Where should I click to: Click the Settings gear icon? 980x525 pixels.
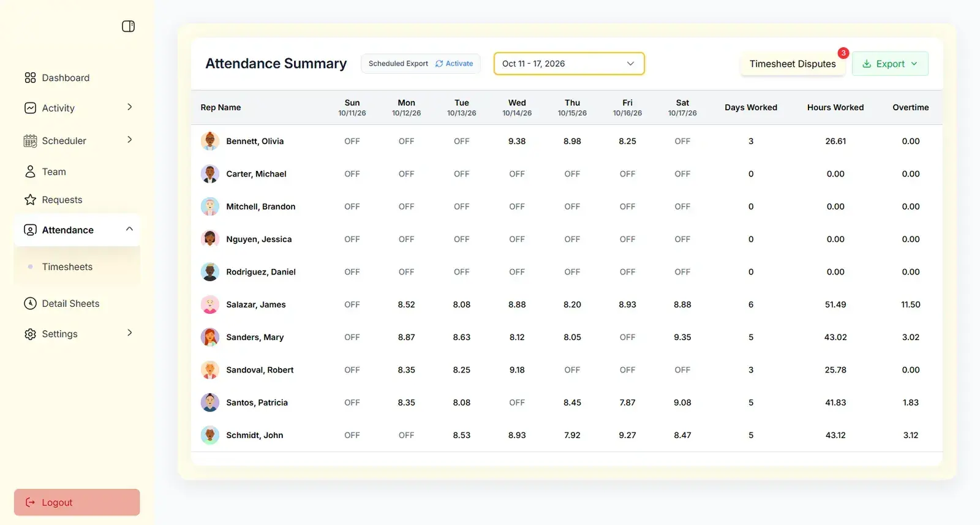tap(30, 334)
